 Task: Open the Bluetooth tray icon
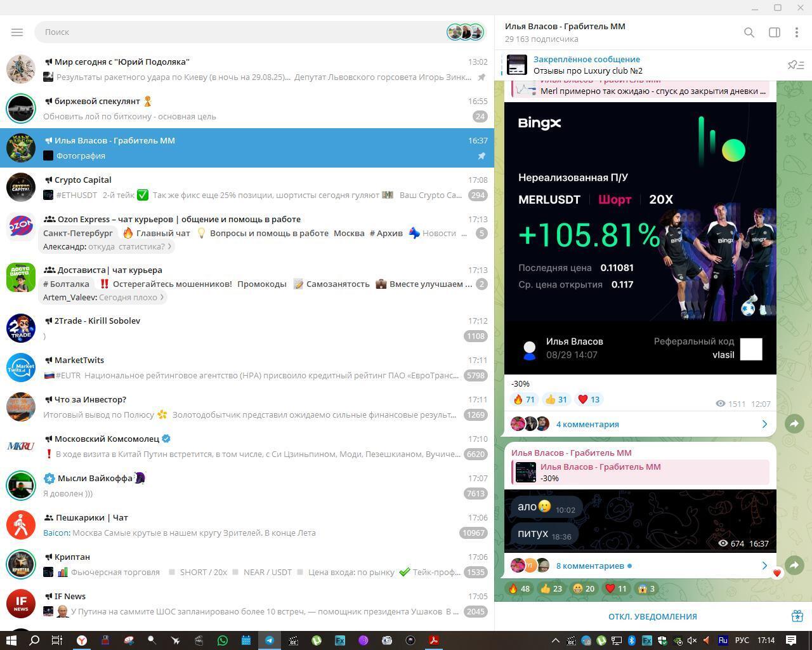click(x=632, y=640)
